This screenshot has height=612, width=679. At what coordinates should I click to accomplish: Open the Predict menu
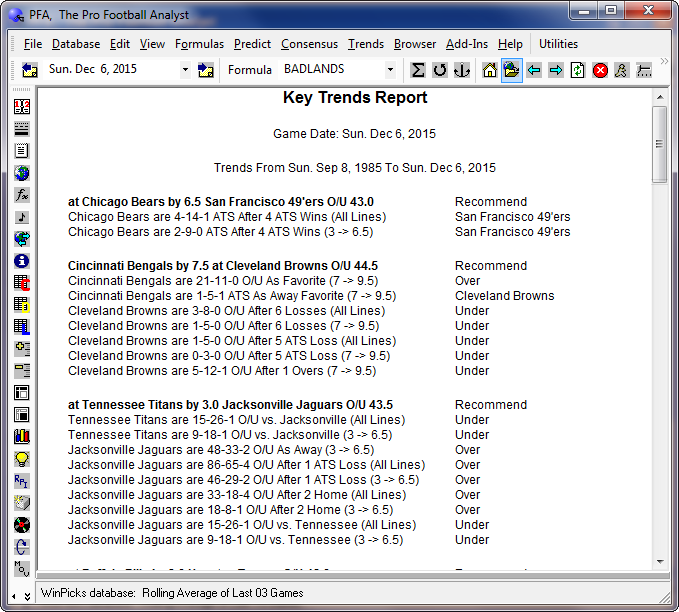(252, 44)
